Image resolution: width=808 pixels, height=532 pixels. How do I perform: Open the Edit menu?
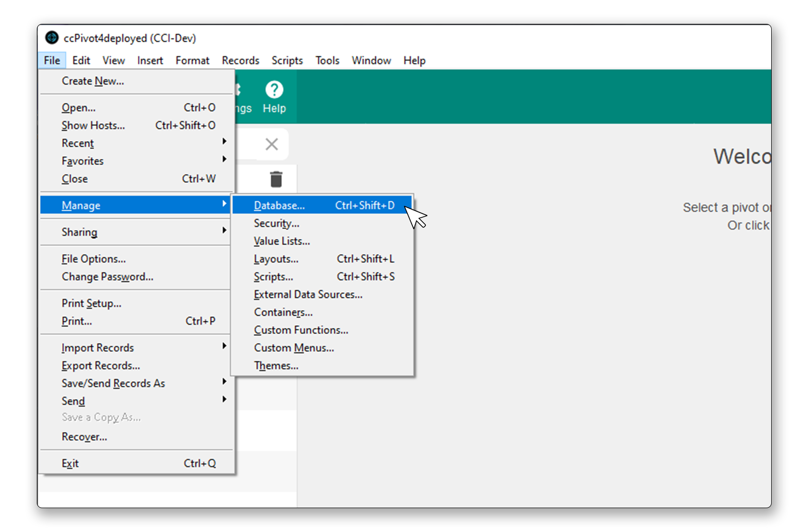[x=81, y=61]
